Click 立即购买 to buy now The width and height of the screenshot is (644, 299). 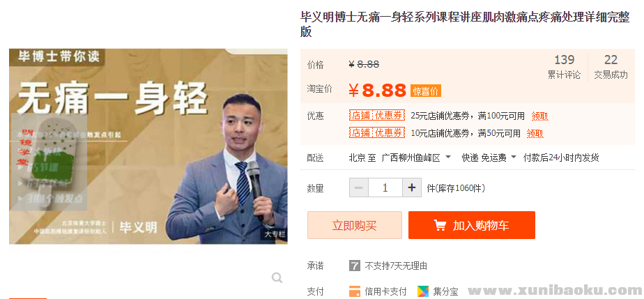click(x=355, y=225)
